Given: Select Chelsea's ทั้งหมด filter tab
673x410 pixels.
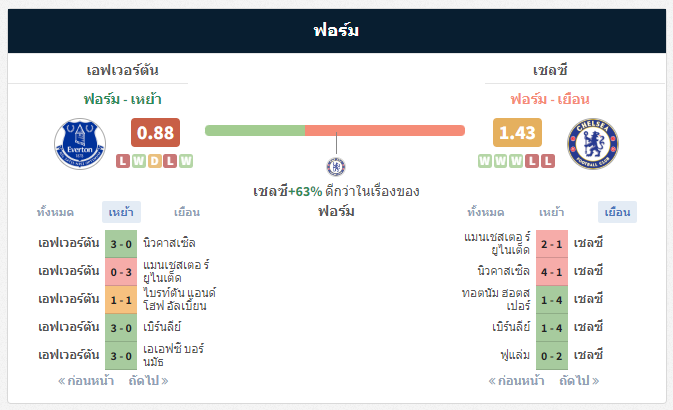Looking at the screenshot, I should [x=485, y=212].
